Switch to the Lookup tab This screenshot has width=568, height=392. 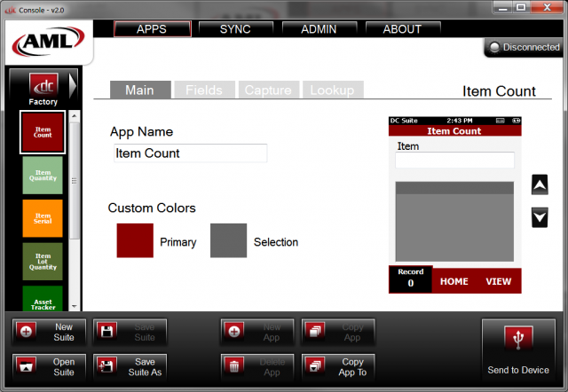(333, 90)
